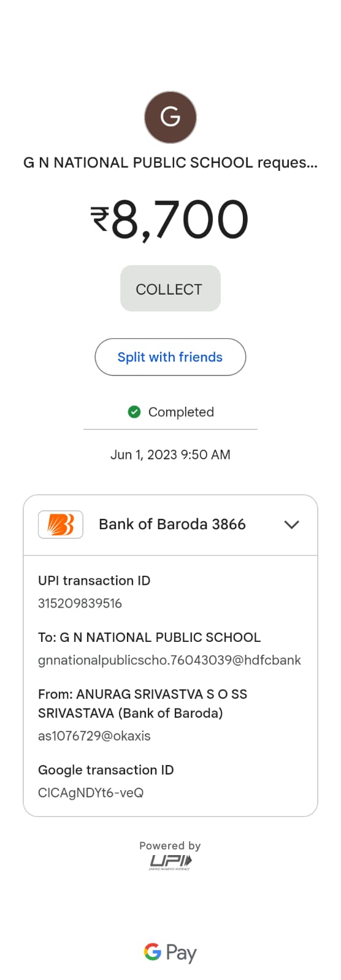This screenshot has height=980, width=341.
Task: Tap the ₹8,700 amount
Action: [170, 220]
